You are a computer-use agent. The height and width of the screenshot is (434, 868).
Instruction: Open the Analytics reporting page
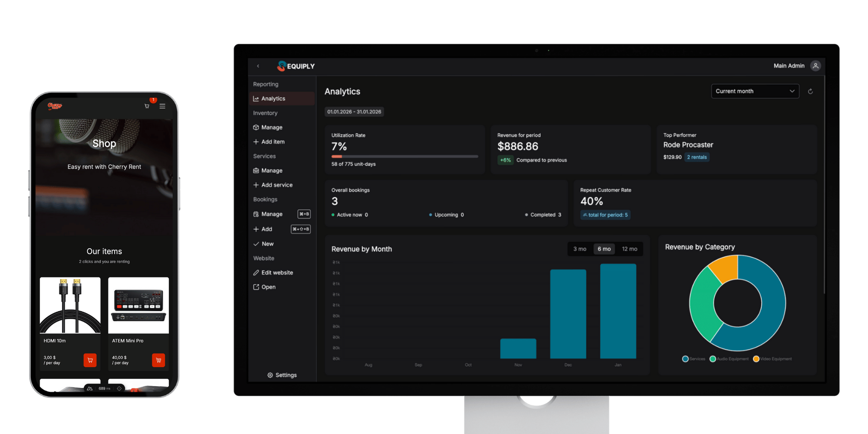[273, 99]
